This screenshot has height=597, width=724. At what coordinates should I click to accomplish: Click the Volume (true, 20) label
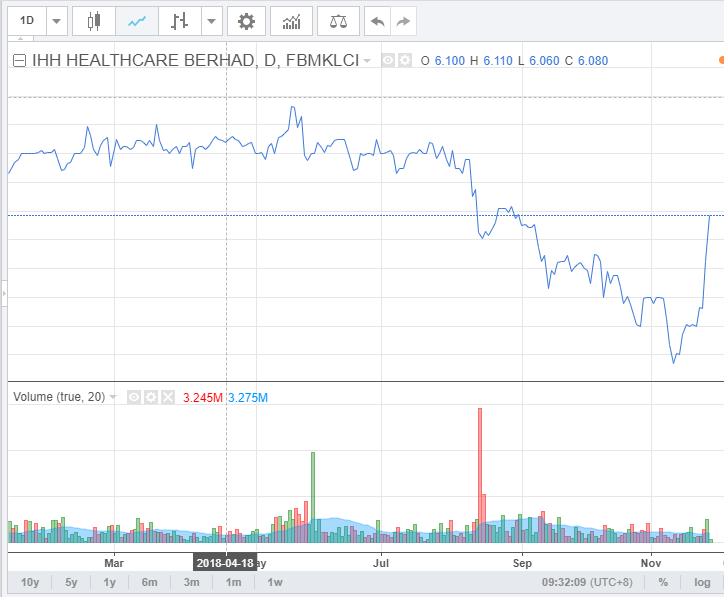pyautogui.click(x=59, y=397)
